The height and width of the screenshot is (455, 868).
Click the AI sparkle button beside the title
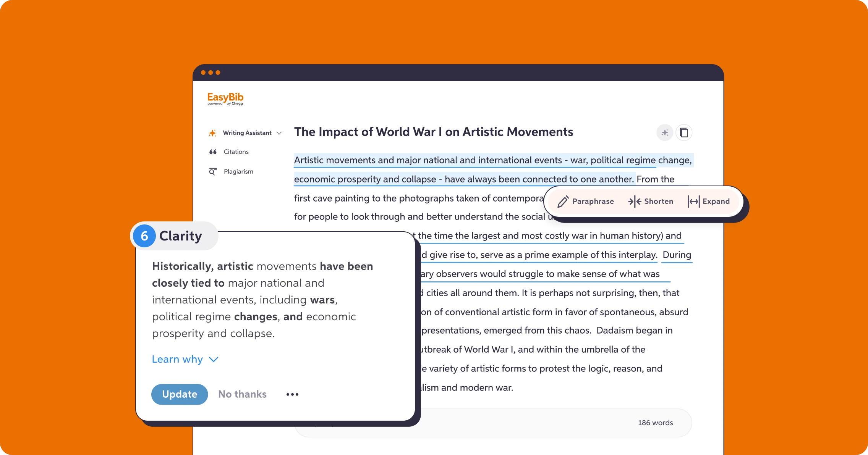click(665, 133)
